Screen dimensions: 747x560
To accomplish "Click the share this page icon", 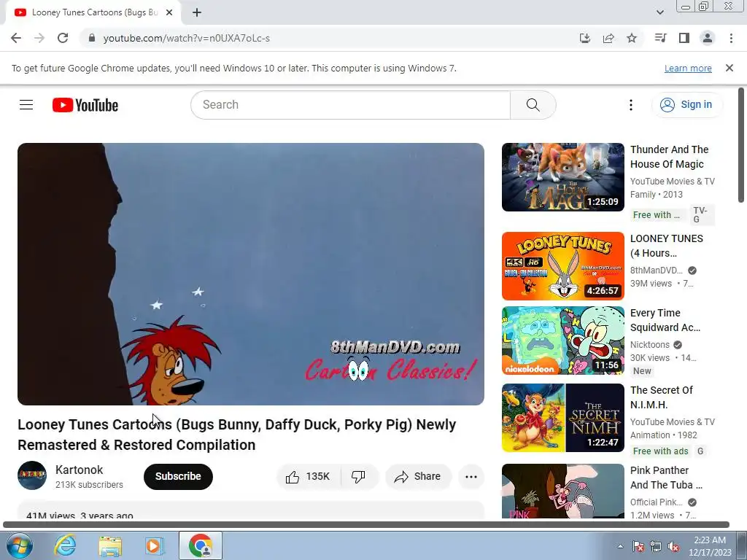I will 608,38.
